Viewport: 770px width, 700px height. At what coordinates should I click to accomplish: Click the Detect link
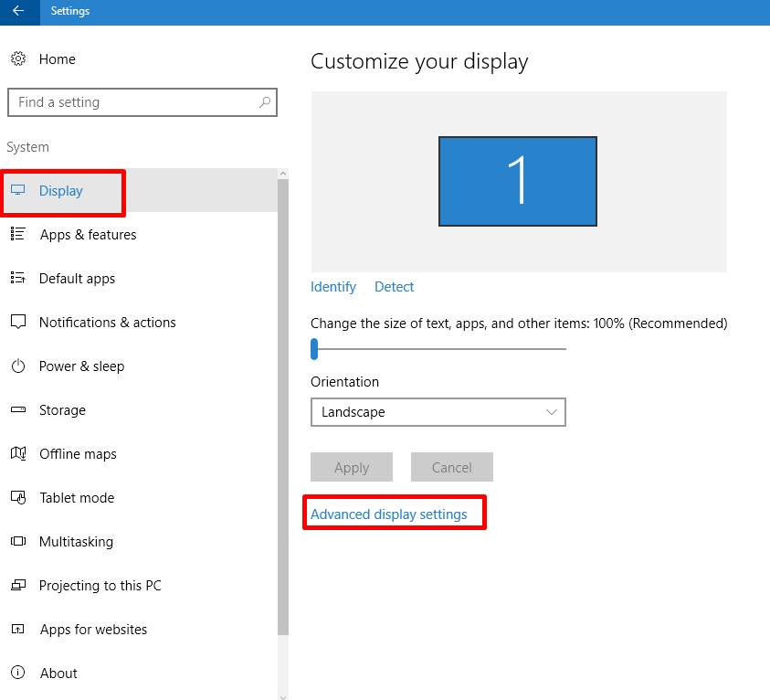395,287
